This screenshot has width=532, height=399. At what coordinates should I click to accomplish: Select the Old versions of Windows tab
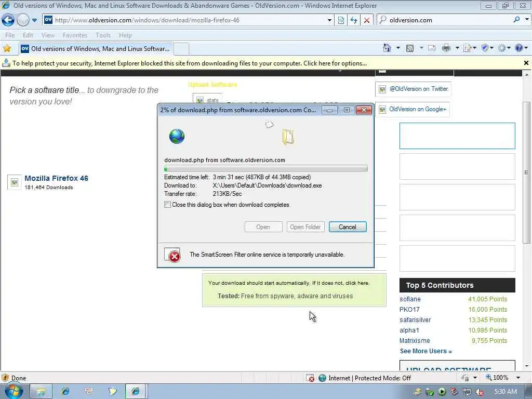(x=96, y=49)
